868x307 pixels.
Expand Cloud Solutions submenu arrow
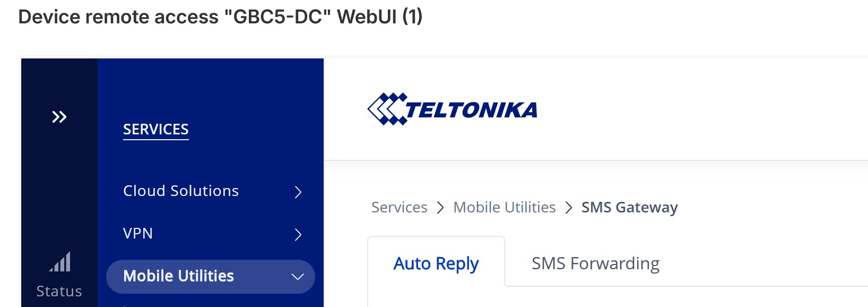coord(298,192)
